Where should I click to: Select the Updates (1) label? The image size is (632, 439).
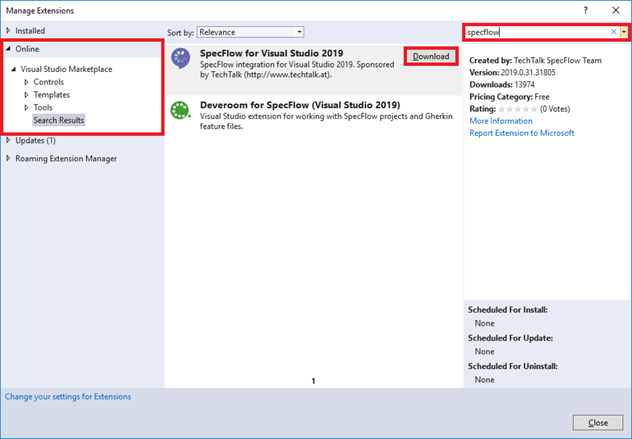point(35,140)
